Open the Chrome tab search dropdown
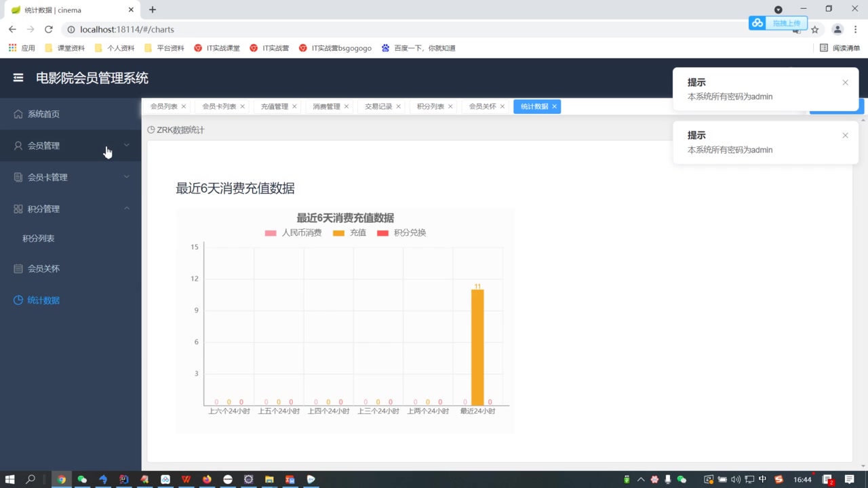This screenshot has height=488, width=868. tap(778, 9)
